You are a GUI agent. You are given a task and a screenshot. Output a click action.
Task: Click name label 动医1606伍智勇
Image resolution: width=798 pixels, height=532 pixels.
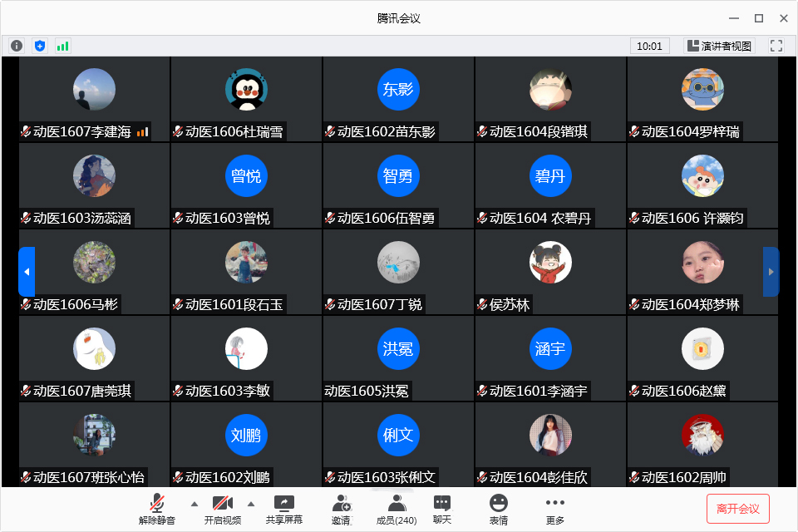(387, 219)
